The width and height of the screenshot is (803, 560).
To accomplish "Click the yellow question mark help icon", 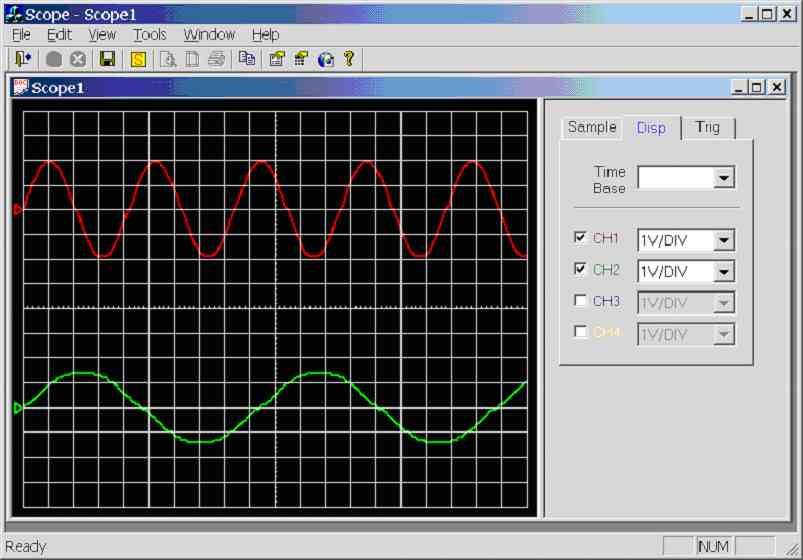I will click(349, 59).
